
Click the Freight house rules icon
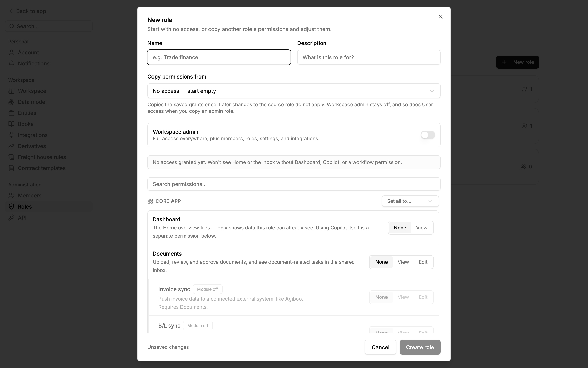[11, 157]
